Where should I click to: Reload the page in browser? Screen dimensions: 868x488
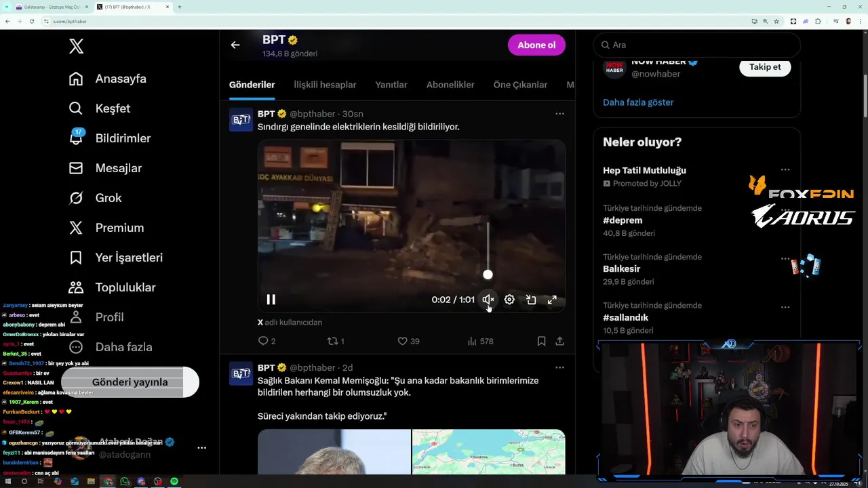pos(31,21)
